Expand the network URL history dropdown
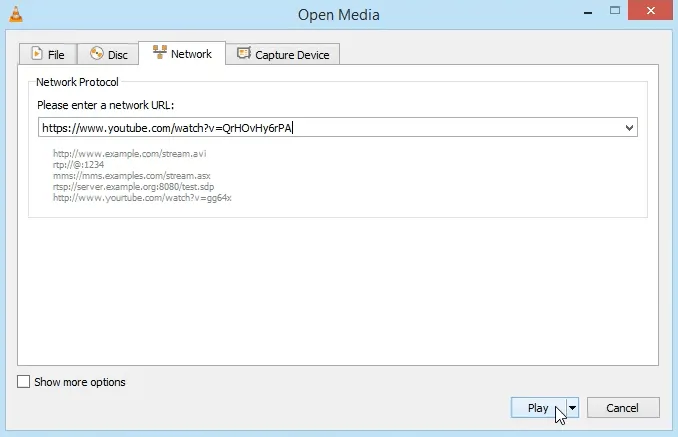 click(x=629, y=128)
